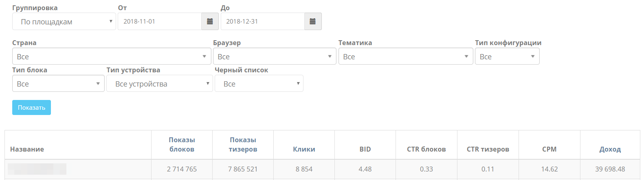The image size is (644, 180).
Task: Expand the Группировка dropdown
Action: click(x=64, y=22)
